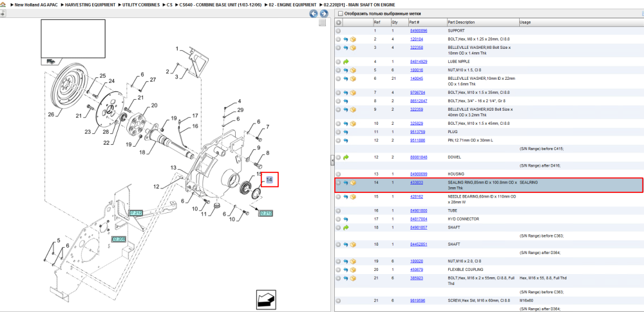Go to the next diagram with forward arrow
Viewport: 644px width, 312px height.
click(x=324, y=14)
